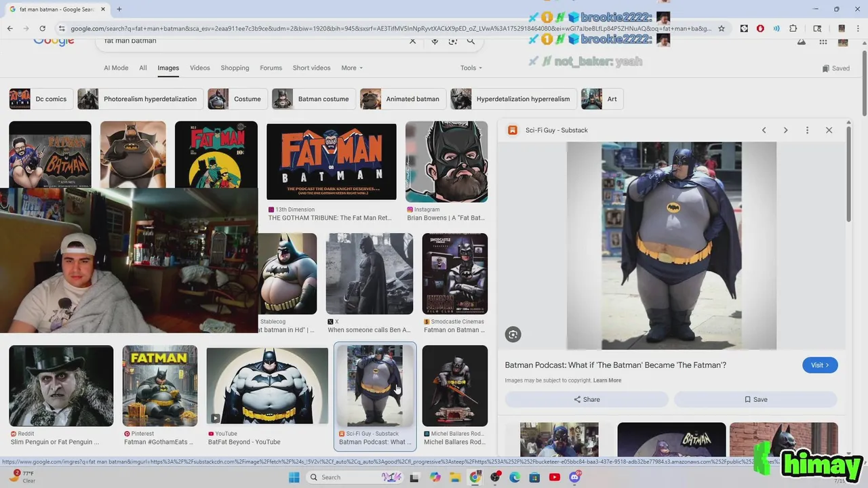Show previous image in the preview panel
Image resolution: width=868 pixels, height=488 pixels.
764,130
